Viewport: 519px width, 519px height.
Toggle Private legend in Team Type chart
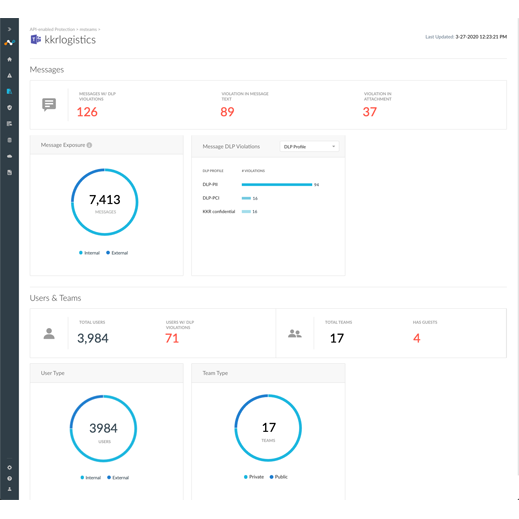[254, 477]
